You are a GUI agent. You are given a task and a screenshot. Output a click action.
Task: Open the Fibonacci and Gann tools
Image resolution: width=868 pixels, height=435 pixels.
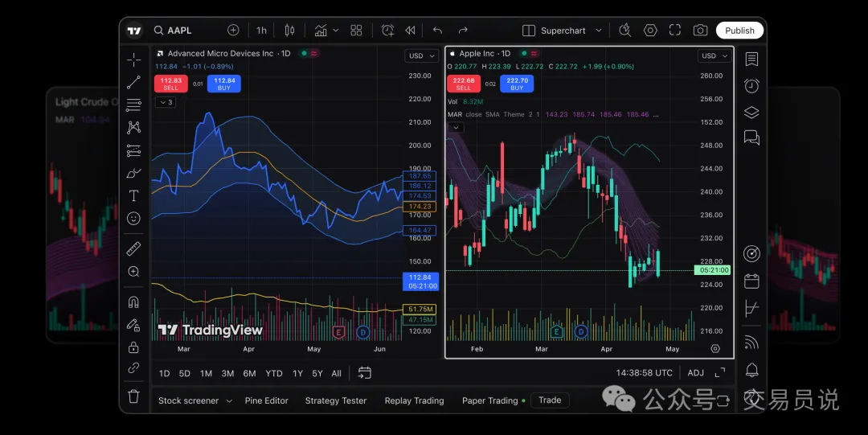tap(133, 105)
